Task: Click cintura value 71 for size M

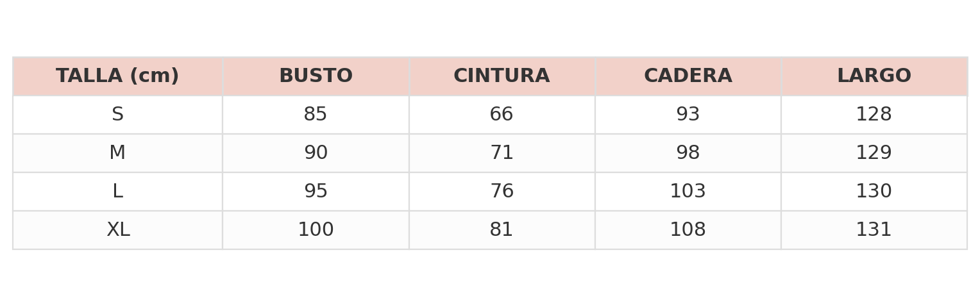Action: 502,153
